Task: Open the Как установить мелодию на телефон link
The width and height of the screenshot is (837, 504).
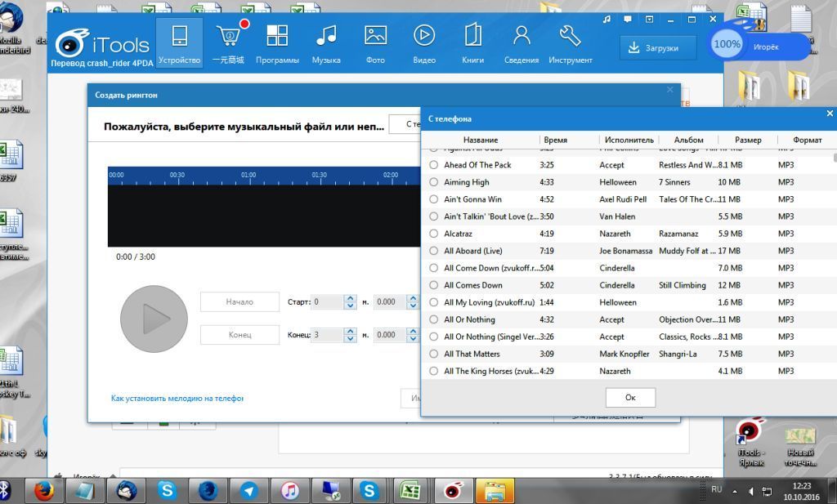Action: point(177,399)
